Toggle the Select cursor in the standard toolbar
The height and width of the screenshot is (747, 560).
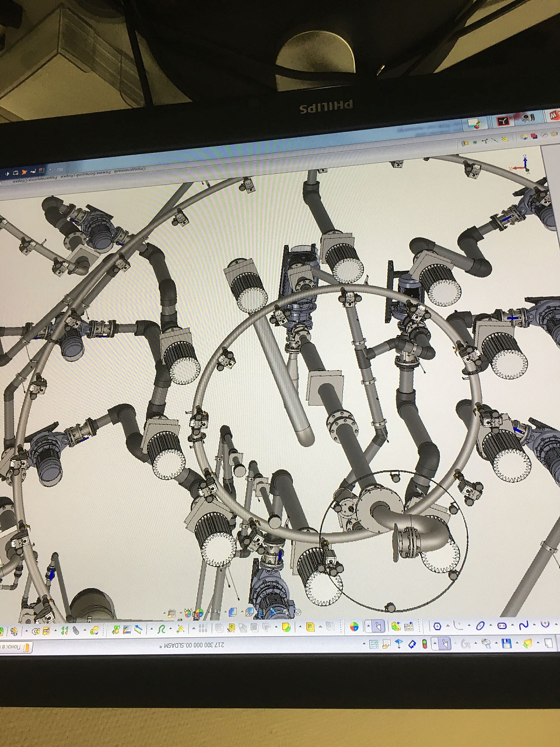[445, 644]
